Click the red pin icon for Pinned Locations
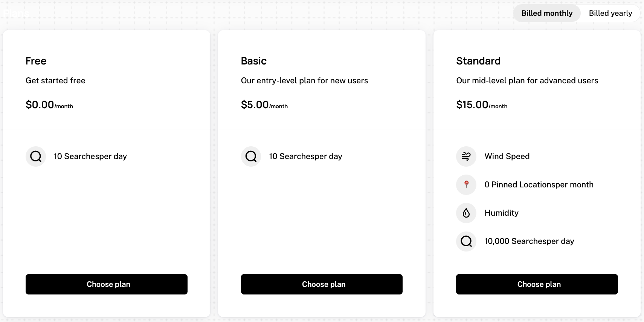This screenshot has height=322, width=644. click(x=466, y=185)
